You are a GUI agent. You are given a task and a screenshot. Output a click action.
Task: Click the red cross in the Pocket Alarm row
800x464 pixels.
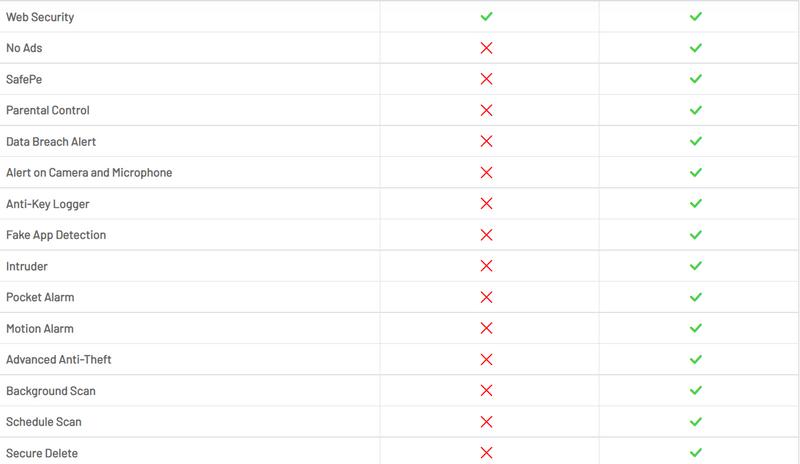click(486, 297)
